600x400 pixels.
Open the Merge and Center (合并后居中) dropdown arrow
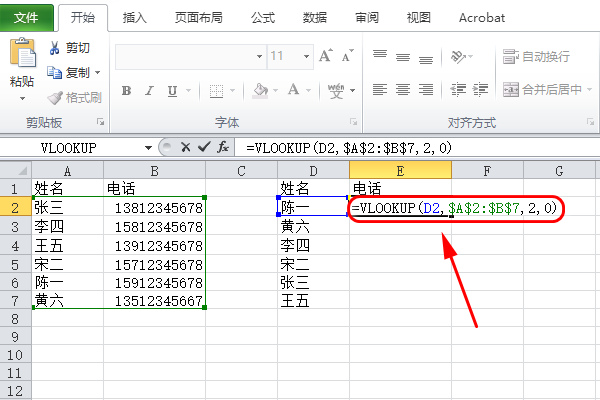590,89
